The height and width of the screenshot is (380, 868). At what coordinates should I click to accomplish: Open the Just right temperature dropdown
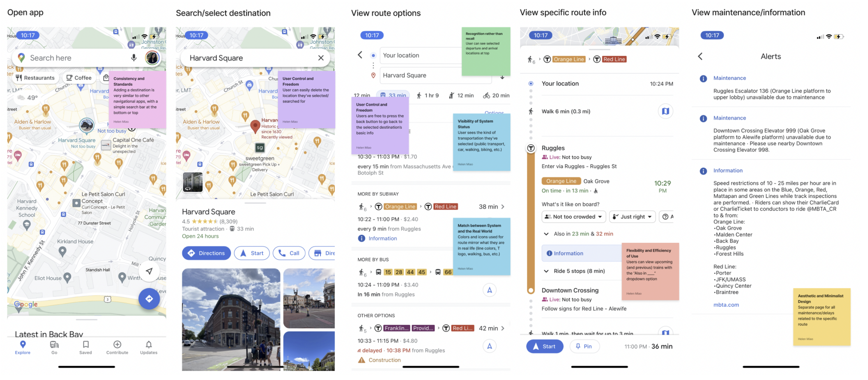click(x=632, y=217)
